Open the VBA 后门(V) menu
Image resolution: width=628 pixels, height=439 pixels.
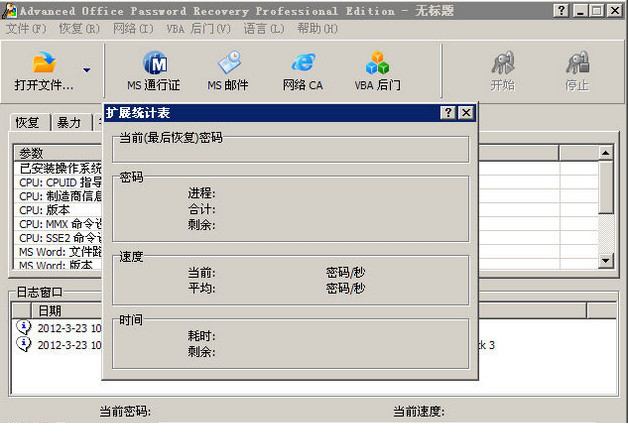click(x=199, y=29)
